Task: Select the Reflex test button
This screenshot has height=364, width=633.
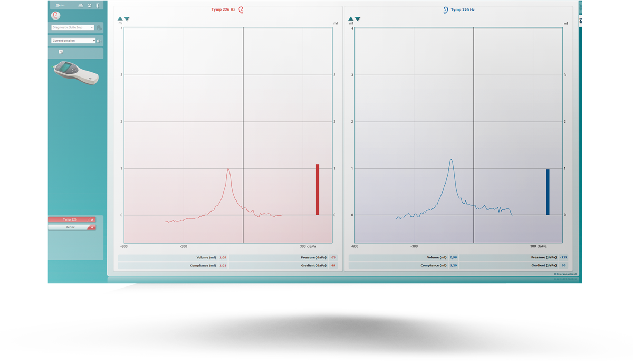Action: tap(70, 227)
